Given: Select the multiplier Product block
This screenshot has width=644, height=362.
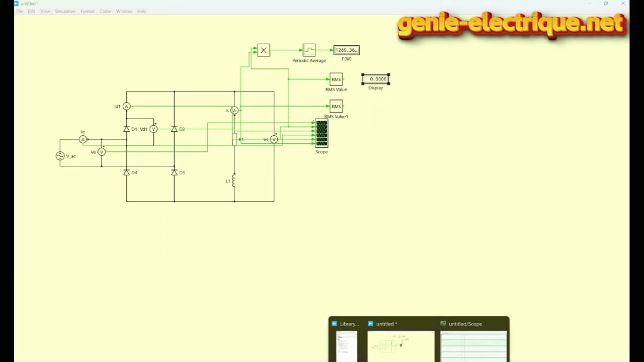Looking at the screenshot, I should click(264, 50).
